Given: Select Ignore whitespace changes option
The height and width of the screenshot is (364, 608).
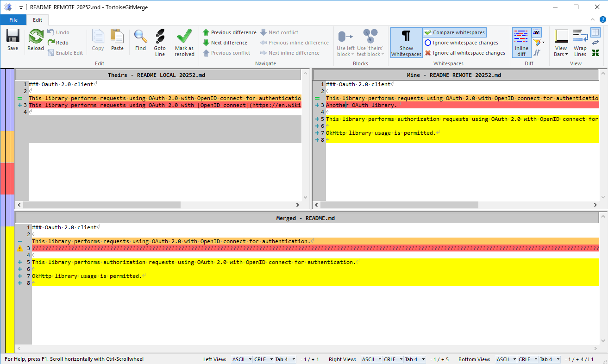Looking at the screenshot, I should pyautogui.click(x=461, y=43).
